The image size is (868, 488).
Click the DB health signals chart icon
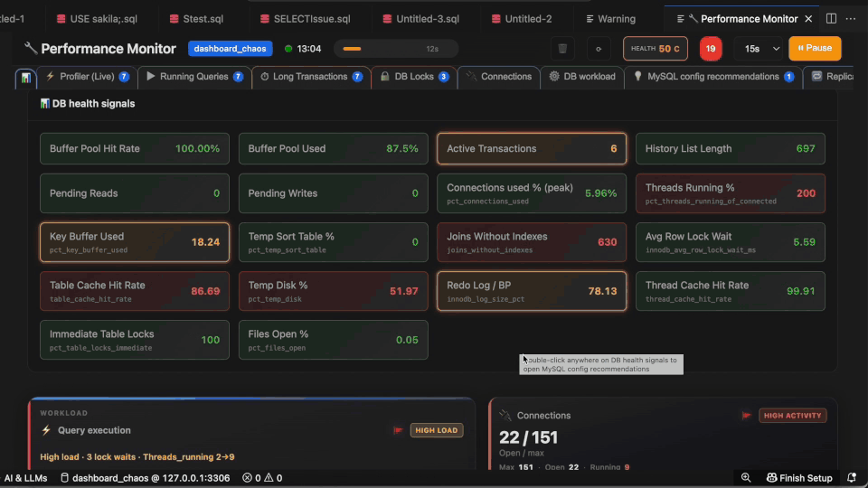(44, 103)
